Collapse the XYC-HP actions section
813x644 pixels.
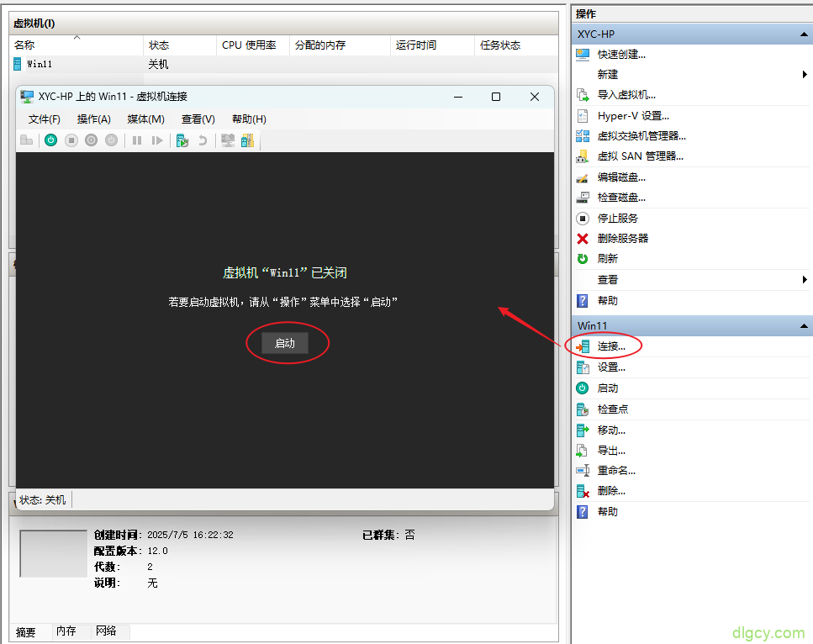[x=804, y=34]
